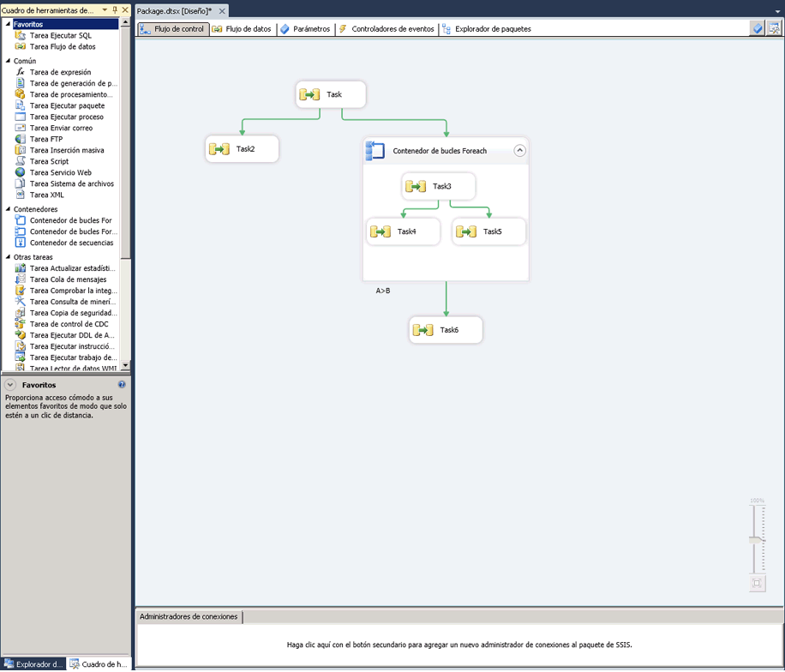Click the canvas zoom slider handle
The height and width of the screenshot is (672, 785).
(756, 540)
